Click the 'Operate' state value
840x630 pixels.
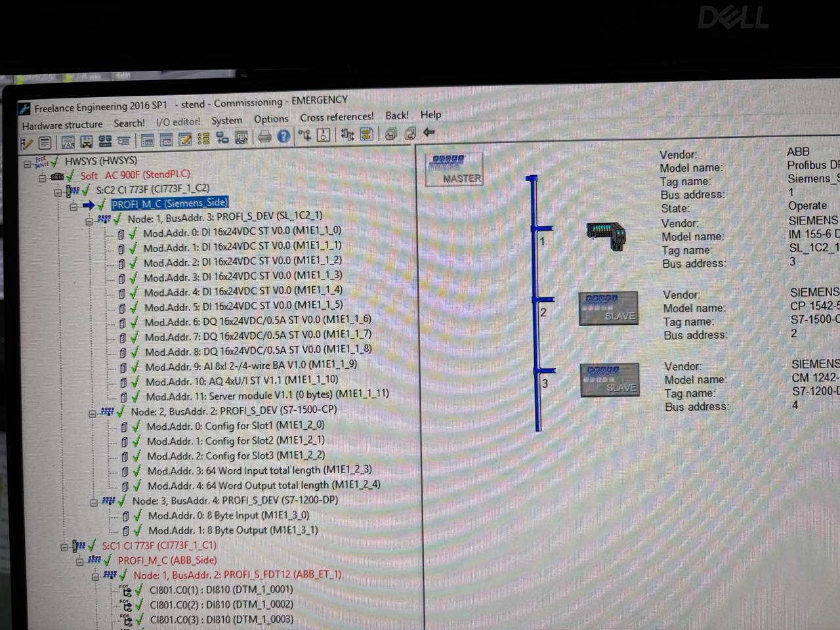(x=807, y=206)
